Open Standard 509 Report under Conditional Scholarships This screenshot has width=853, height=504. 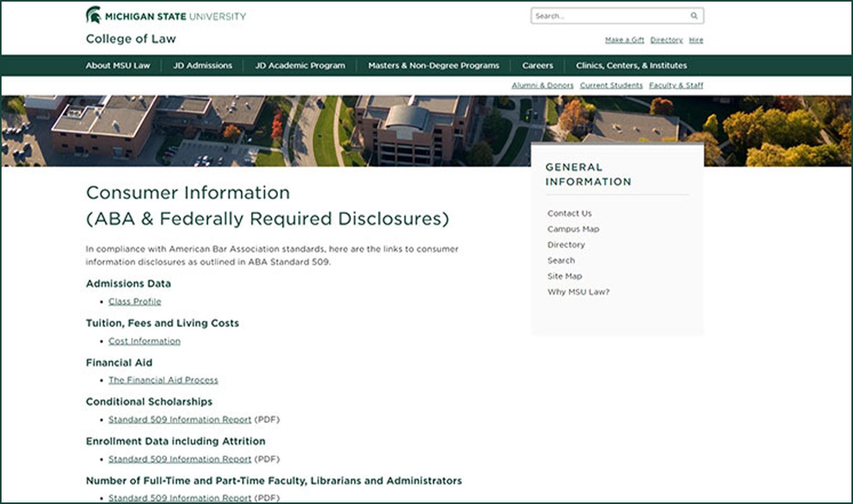click(180, 420)
